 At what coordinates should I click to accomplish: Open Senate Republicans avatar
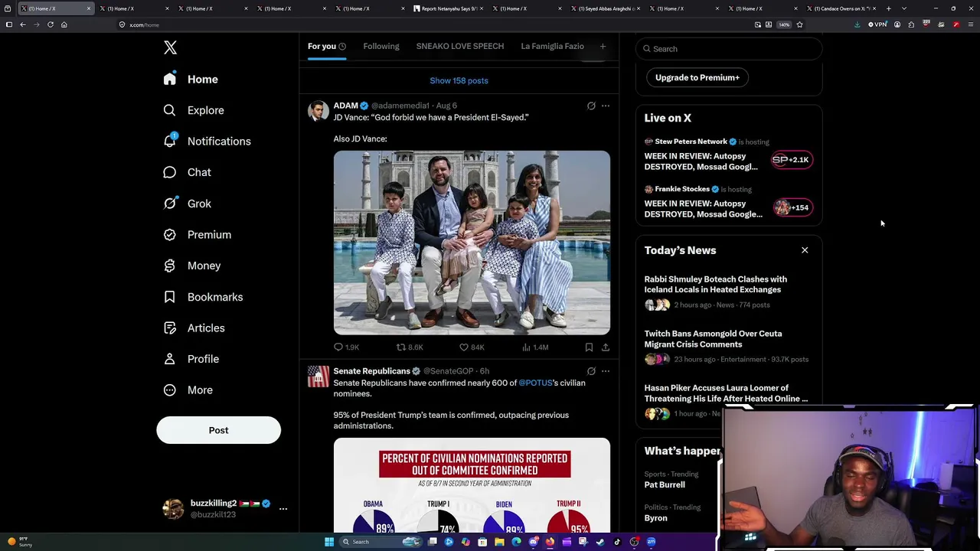tap(318, 377)
